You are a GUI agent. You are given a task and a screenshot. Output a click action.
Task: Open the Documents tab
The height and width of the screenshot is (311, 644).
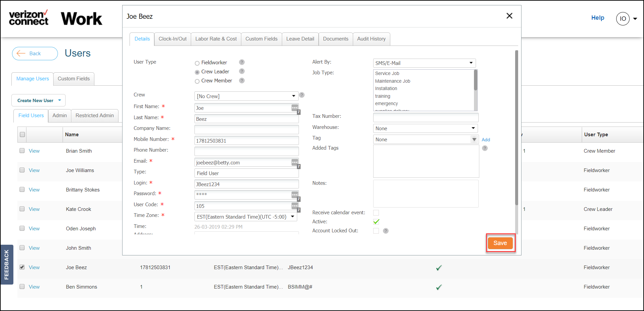coord(336,39)
